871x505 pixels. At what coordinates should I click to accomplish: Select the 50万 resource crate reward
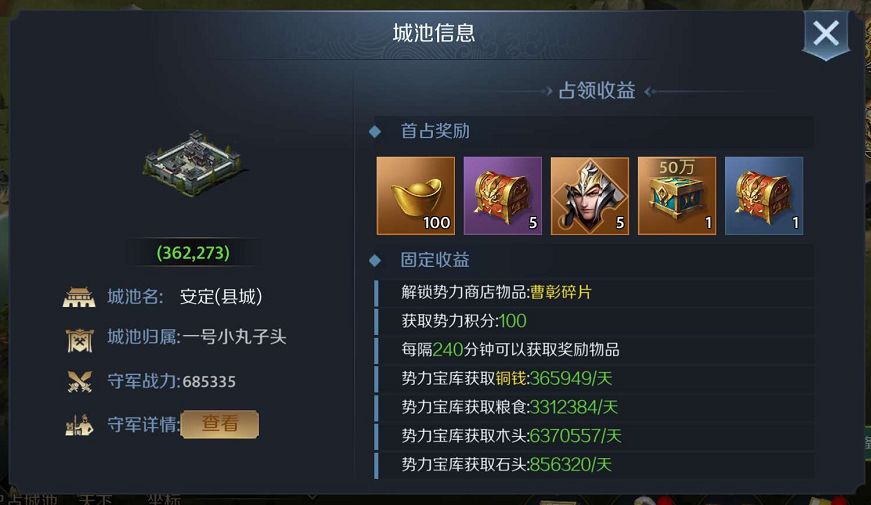(677, 196)
